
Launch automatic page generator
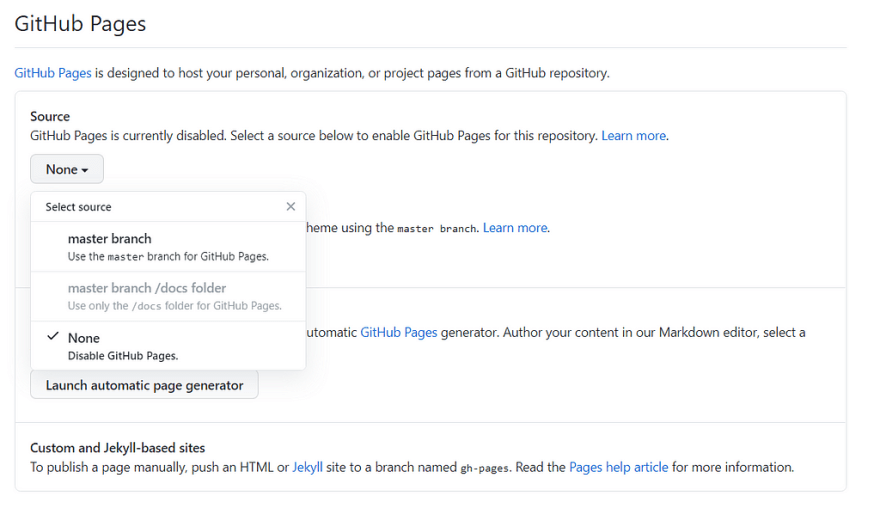pyautogui.click(x=144, y=385)
